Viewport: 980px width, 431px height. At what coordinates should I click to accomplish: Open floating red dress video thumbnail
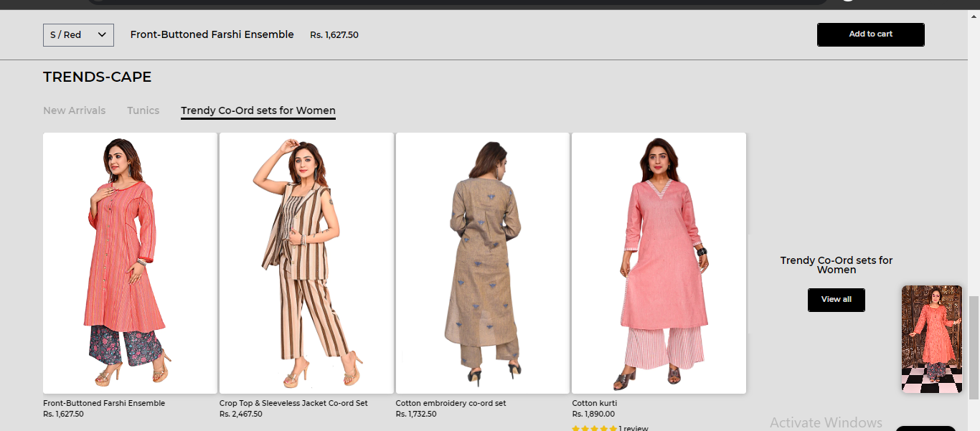932,339
